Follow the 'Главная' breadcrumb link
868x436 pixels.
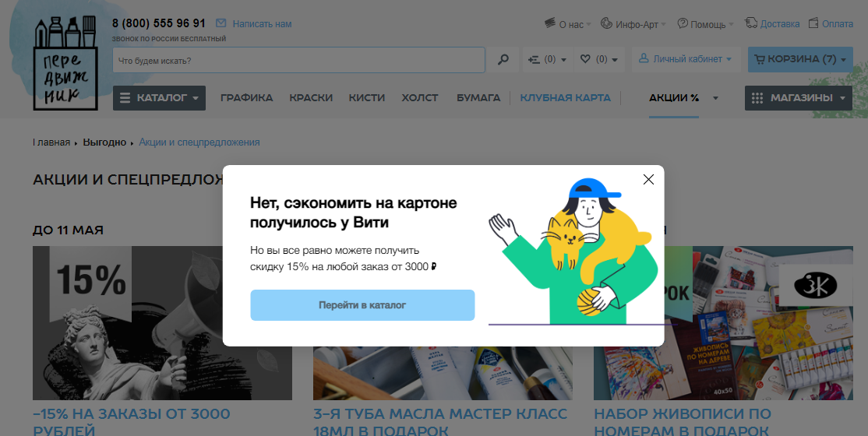(51, 142)
